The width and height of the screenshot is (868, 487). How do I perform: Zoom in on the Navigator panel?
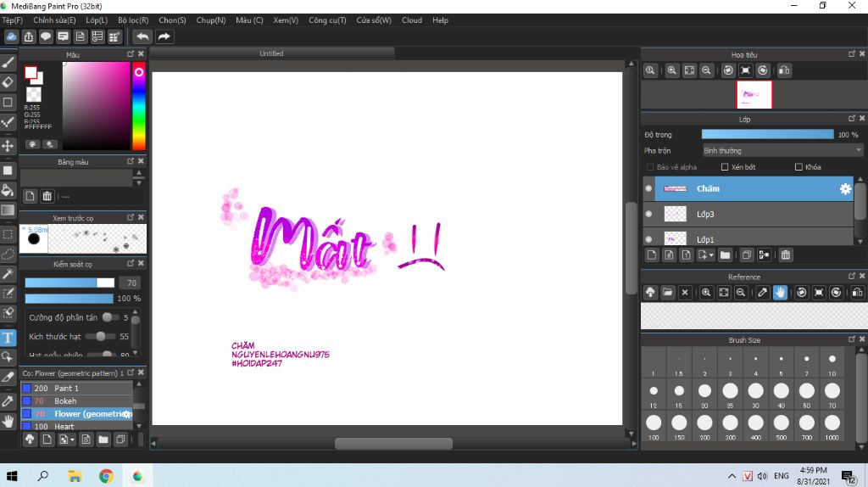671,70
